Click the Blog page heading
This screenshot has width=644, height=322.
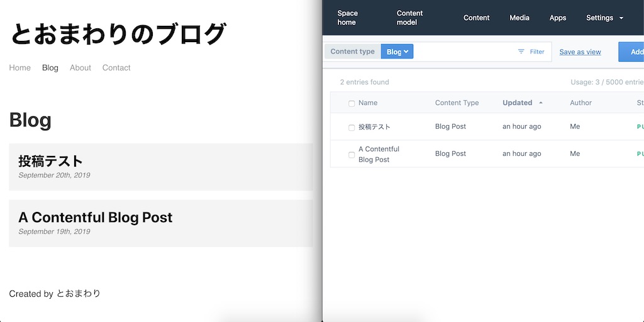click(x=30, y=120)
